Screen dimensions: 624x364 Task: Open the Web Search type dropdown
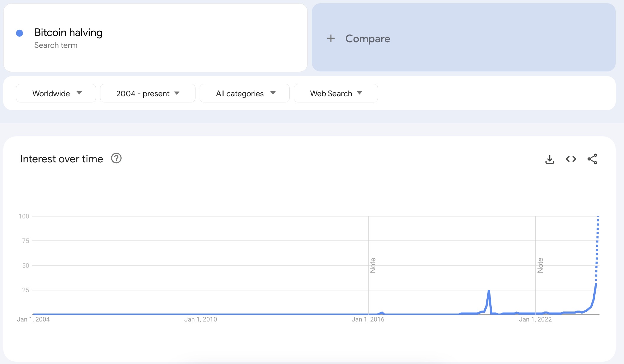[x=336, y=93]
